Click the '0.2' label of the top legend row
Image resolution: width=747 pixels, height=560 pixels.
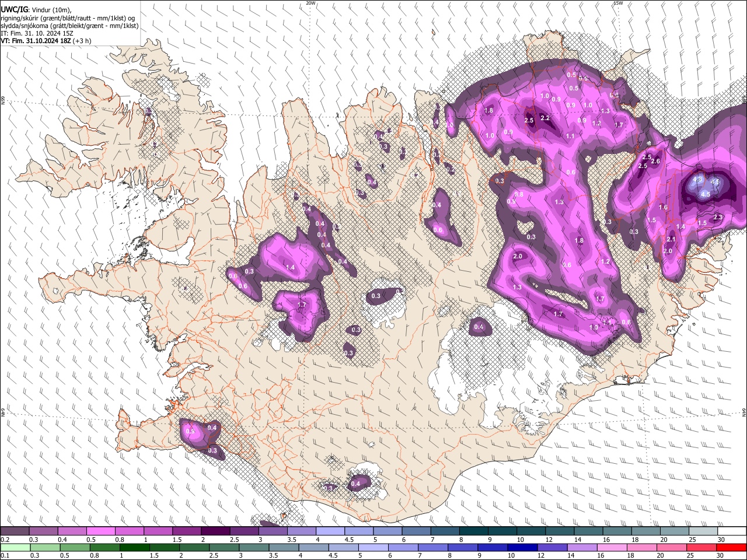(x=5, y=540)
